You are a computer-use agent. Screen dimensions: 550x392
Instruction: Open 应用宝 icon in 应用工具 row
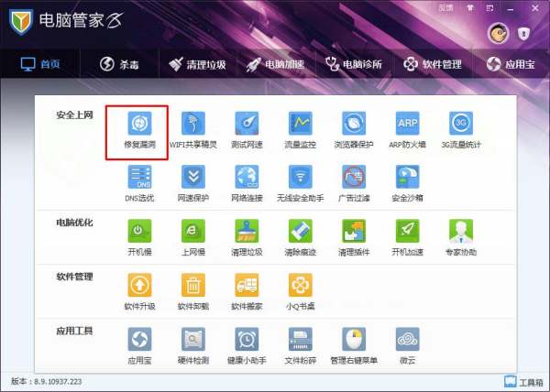(x=139, y=346)
